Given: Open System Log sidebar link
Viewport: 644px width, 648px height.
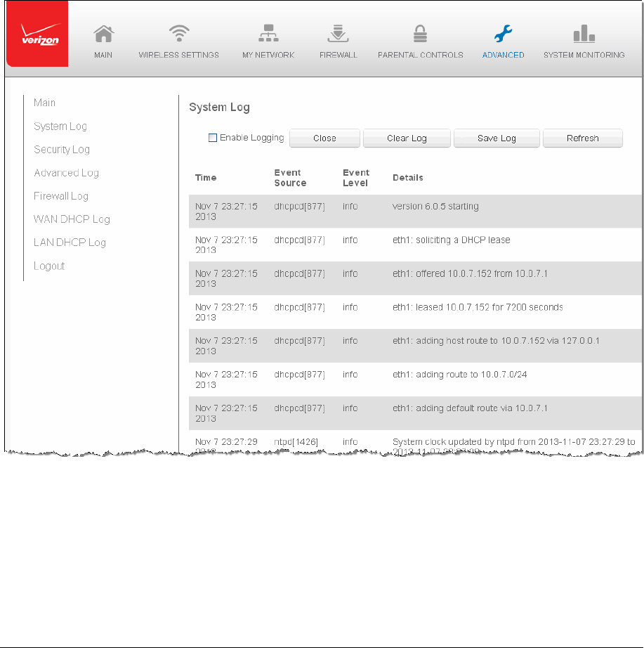Looking at the screenshot, I should pyautogui.click(x=60, y=126).
